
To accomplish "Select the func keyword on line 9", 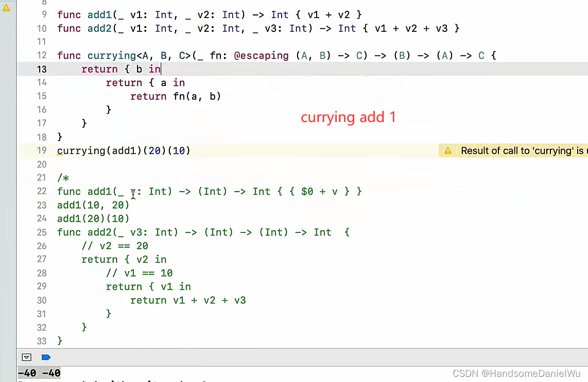I will click(68, 14).
